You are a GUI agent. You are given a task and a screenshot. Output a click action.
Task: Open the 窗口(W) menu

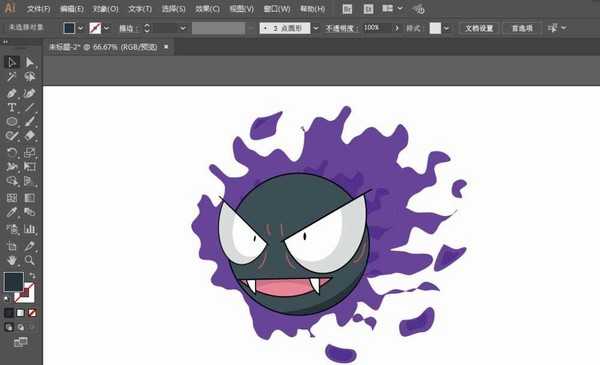click(277, 9)
